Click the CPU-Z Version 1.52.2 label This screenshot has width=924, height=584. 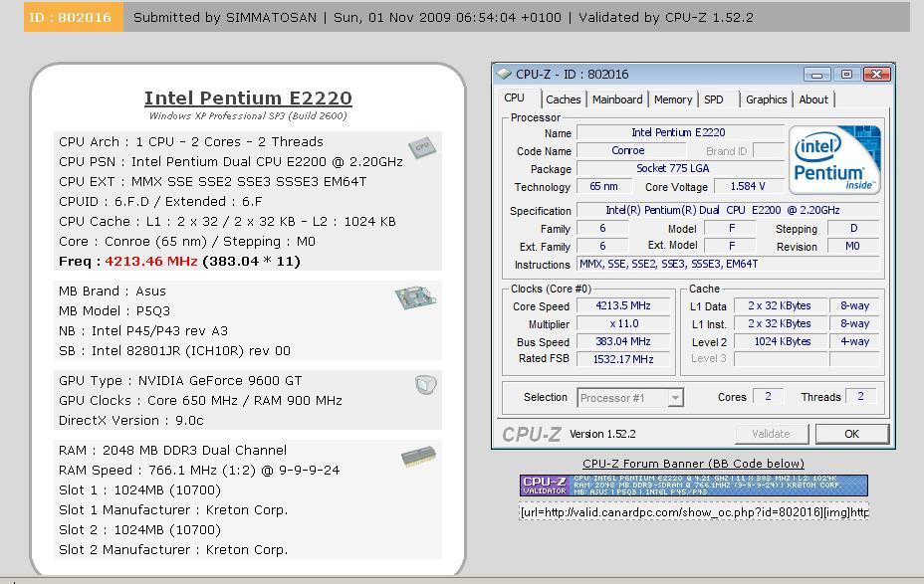(x=602, y=434)
